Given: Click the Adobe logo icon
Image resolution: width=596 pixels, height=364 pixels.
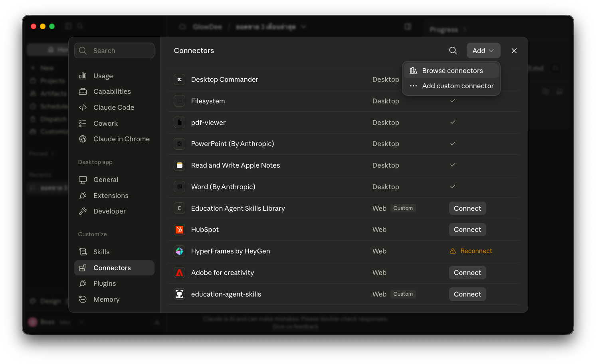Looking at the screenshot, I should tap(180, 273).
